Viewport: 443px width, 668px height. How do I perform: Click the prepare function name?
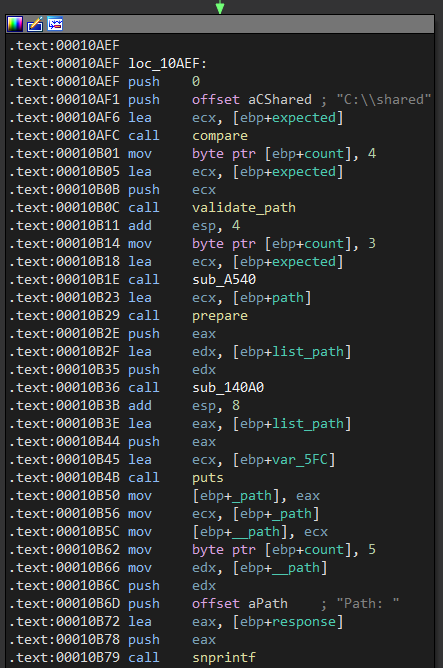tap(220, 316)
